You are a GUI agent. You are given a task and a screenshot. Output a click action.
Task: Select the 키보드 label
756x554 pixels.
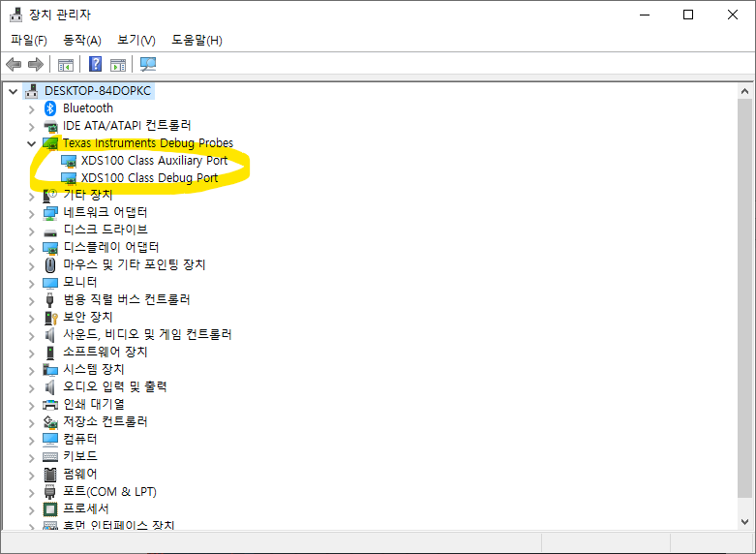pos(80,456)
